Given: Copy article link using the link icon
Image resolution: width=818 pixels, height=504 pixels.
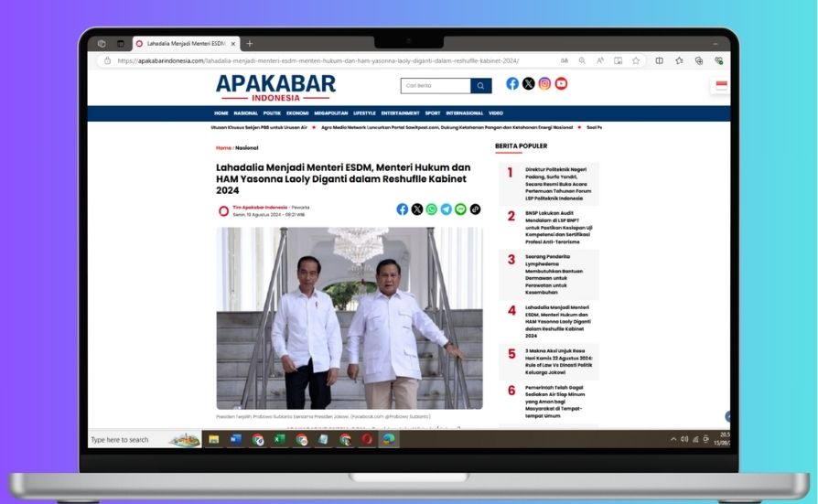Looking at the screenshot, I should pyautogui.click(x=475, y=209).
